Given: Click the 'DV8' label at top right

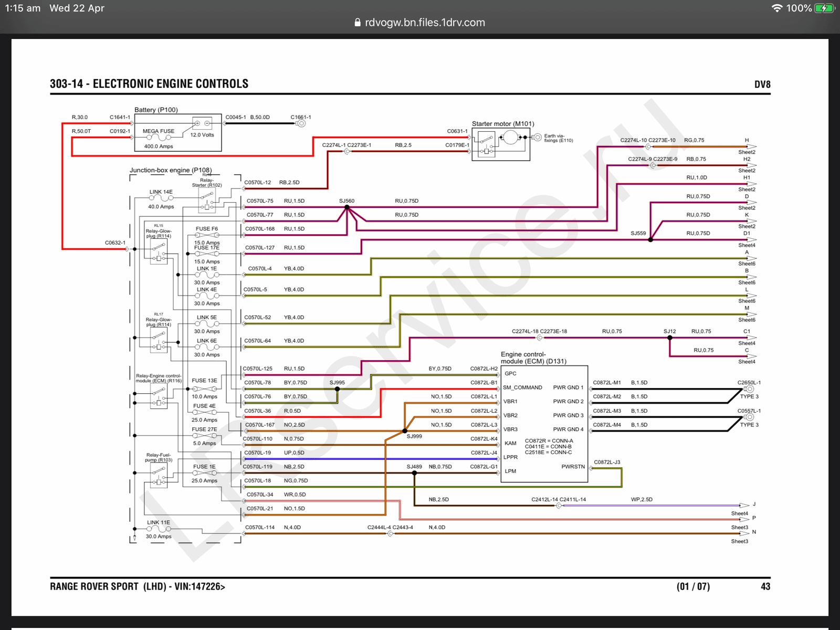Looking at the screenshot, I should click(762, 84).
